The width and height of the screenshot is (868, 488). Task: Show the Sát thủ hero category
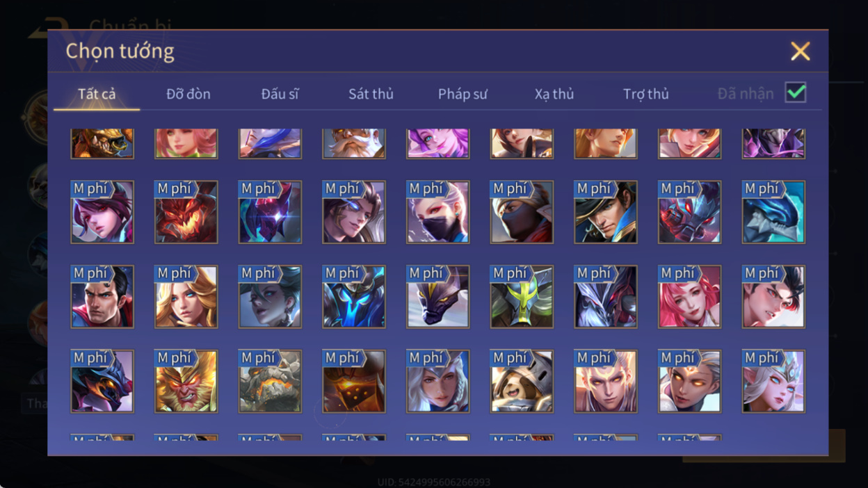click(371, 94)
